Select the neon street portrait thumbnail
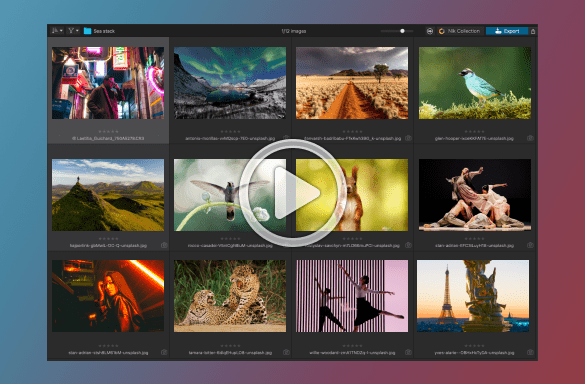Viewport: 585px width, 384px height. [x=108, y=83]
